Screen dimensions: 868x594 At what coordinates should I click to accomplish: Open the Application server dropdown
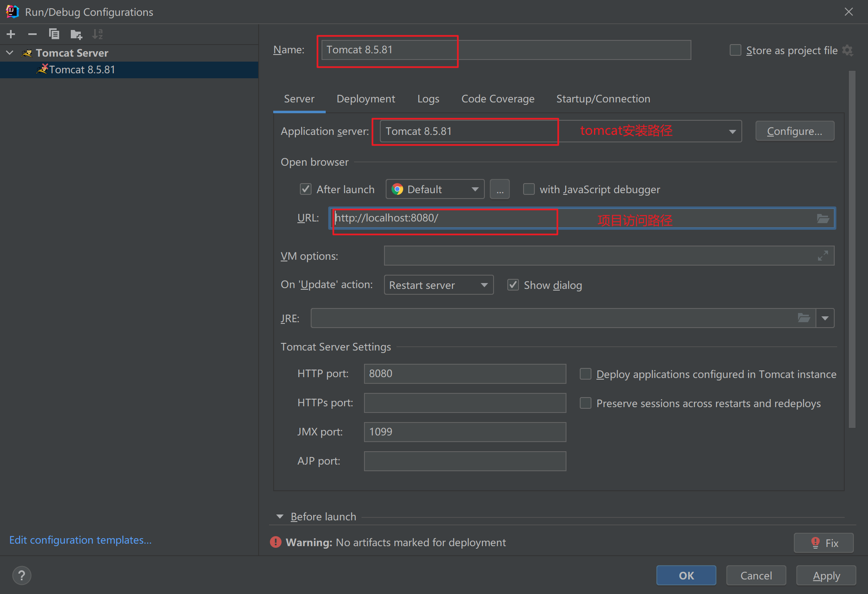click(732, 132)
